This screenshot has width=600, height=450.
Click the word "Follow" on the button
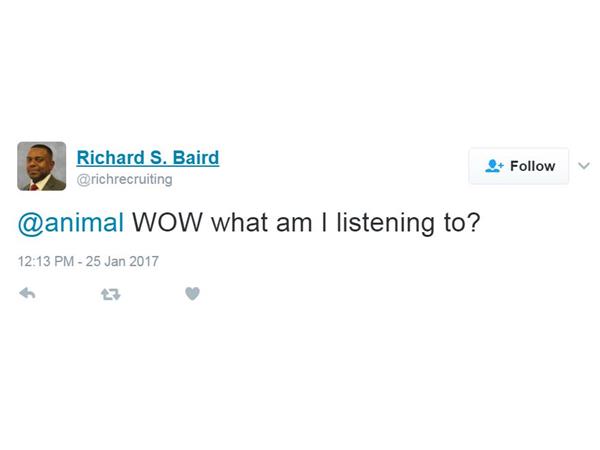[x=532, y=166]
